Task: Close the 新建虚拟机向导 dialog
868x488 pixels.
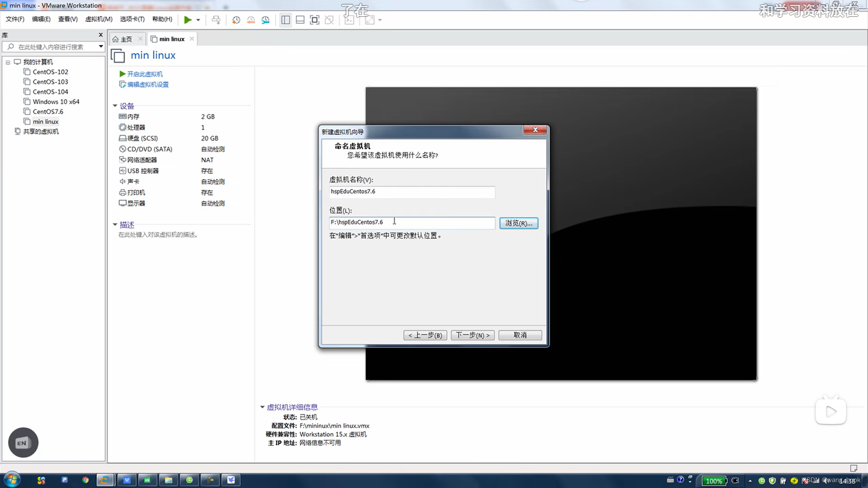Action: [535, 130]
